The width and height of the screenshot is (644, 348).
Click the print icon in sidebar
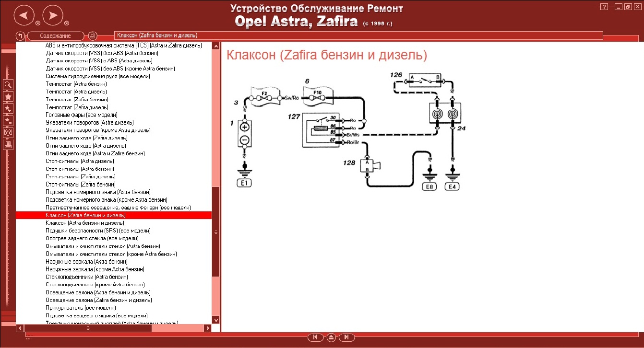pyautogui.click(x=8, y=144)
